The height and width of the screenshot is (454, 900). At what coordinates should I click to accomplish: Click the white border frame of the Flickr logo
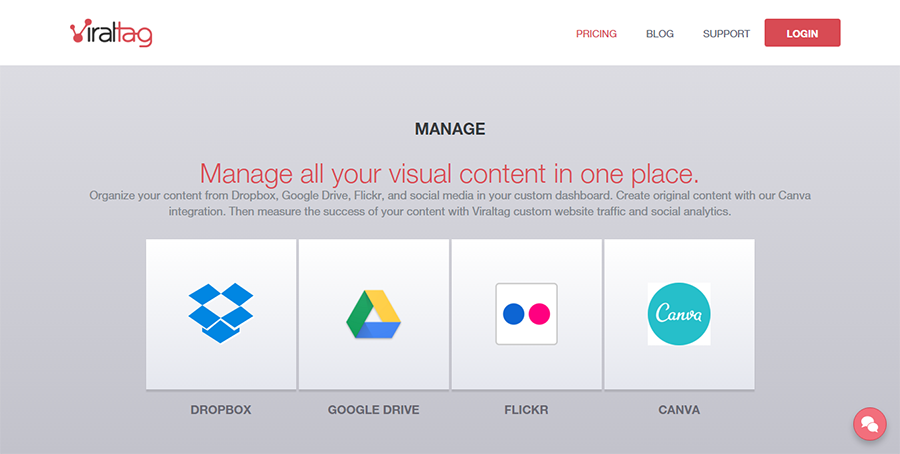pyautogui.click(x=526, y=287)
